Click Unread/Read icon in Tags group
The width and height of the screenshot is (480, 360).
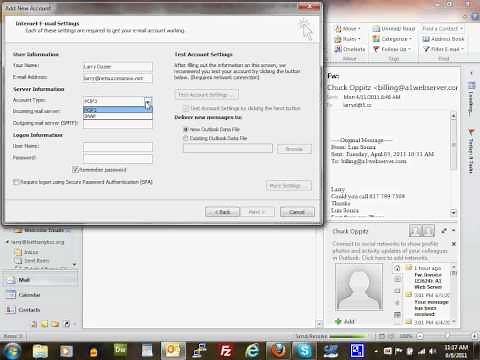click(376, 29)
